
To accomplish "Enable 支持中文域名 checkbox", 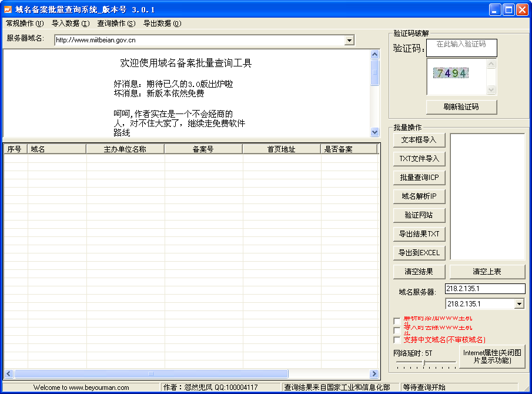I will pyautogui.click(x=397, y=340).
